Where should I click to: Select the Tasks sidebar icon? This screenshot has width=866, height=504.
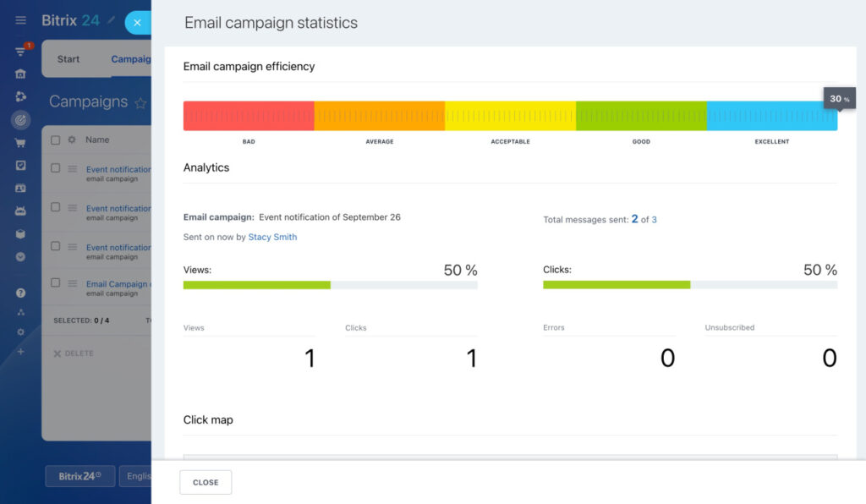pyautogui.click(x=20, y=165)
